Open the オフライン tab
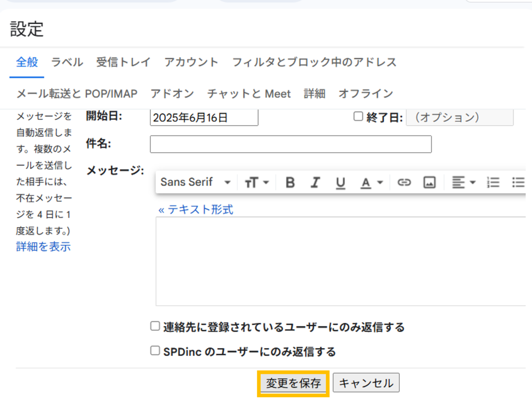This screenshot has width=532, height=403. coord(366,93)
